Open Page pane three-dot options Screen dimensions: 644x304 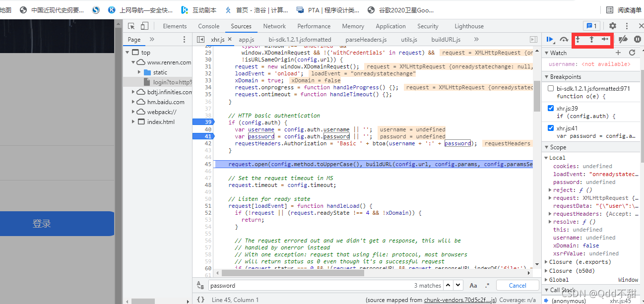[185, 39]
